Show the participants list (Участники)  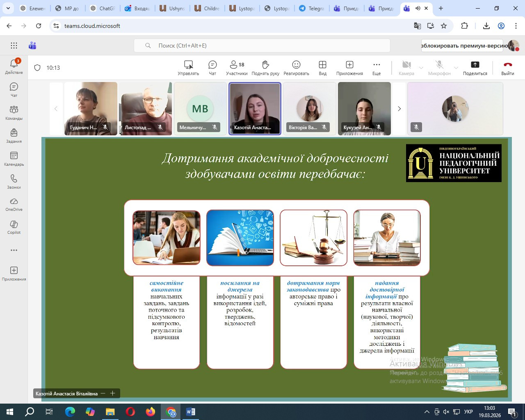tap(237, 68)
